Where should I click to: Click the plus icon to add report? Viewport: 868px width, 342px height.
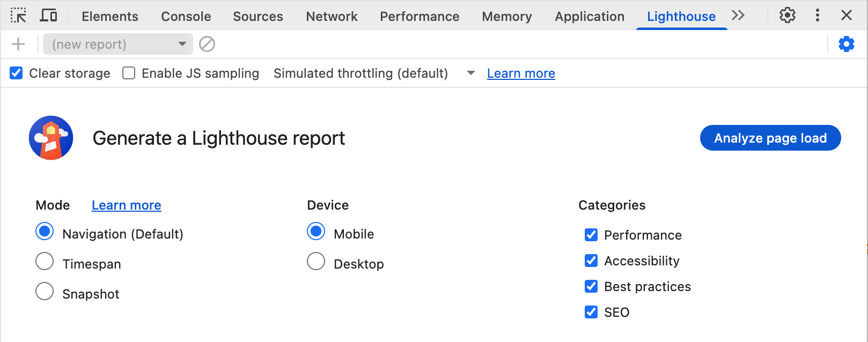tap(18, 44)
